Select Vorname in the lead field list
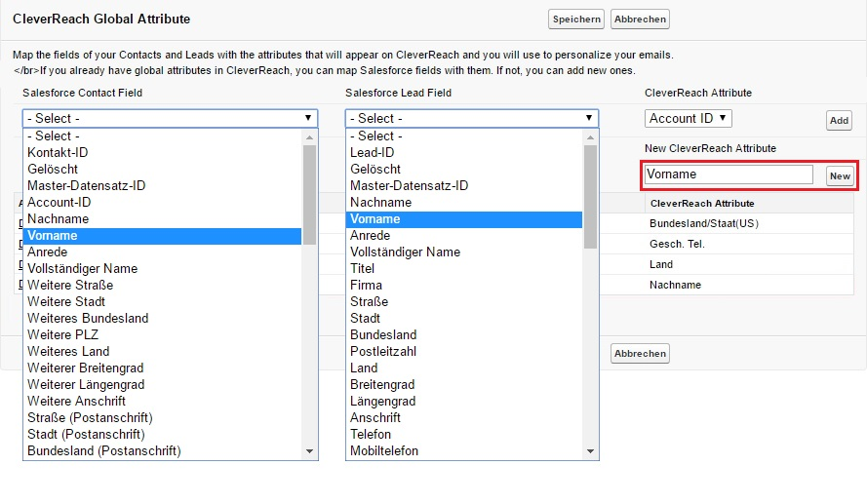 (x=464, y=218)
